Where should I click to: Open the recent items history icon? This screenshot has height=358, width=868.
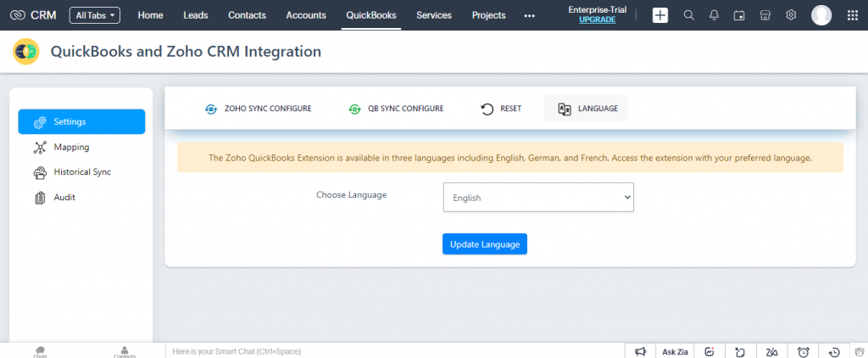(x=834, y=351)
